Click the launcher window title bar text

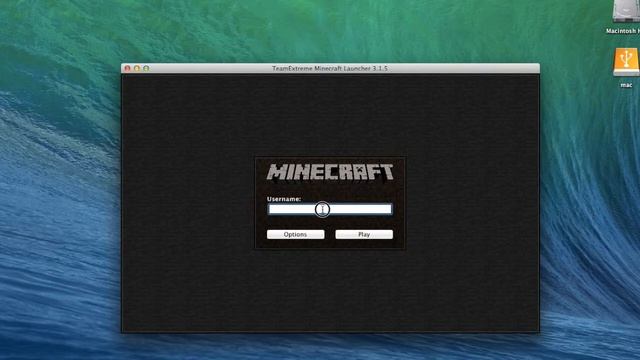pyautogui.click(x=330, y=68)
